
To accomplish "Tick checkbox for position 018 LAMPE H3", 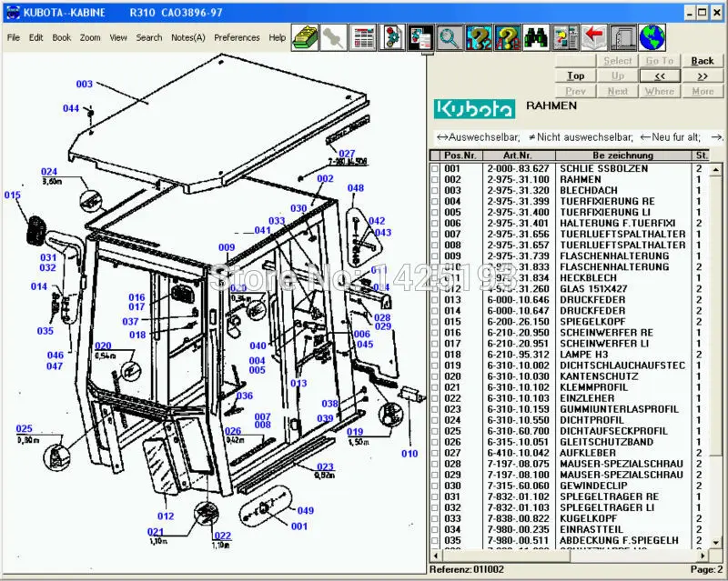I will [435, 355].
